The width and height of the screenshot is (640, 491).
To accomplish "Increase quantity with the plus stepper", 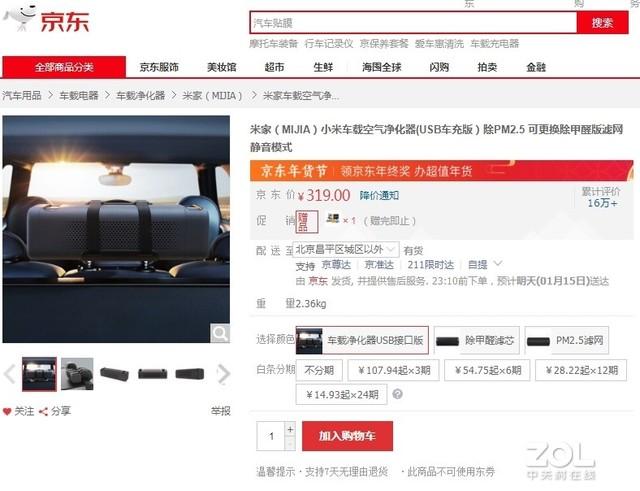I will pos(290,429).
